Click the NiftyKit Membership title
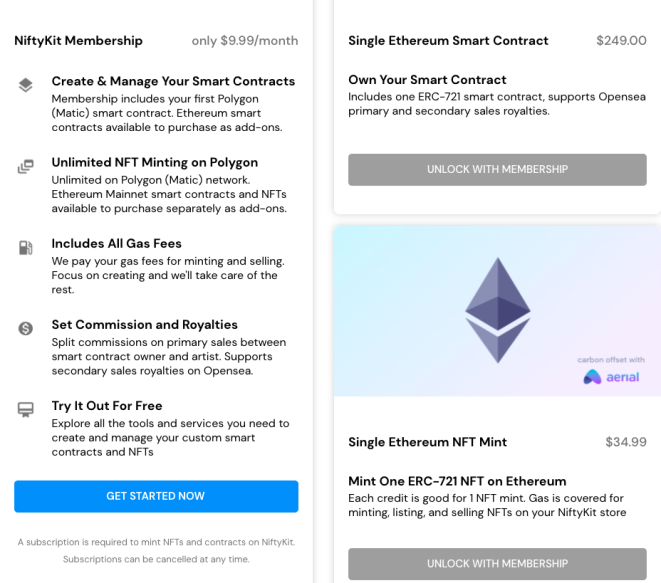Screen dimensions: 661x583 [x=78, y=40]
